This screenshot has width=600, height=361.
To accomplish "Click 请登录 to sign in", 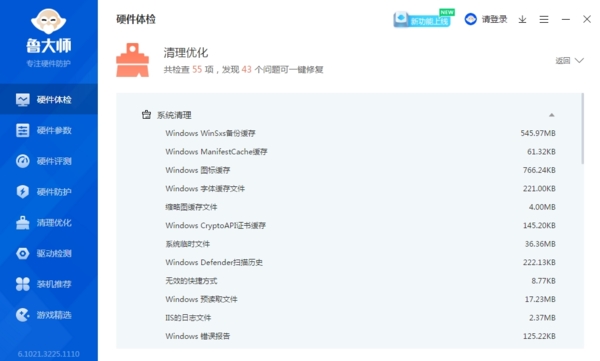I will click(494, 19).
